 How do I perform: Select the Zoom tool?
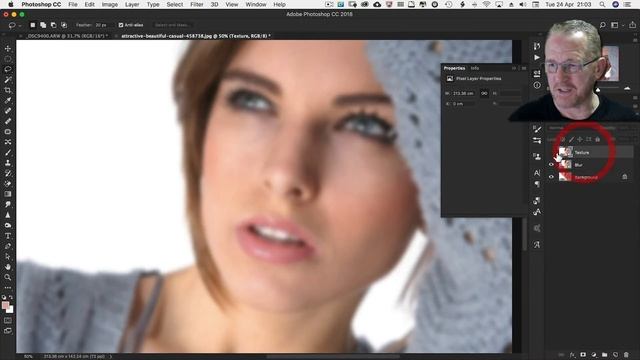coord(8,277)
